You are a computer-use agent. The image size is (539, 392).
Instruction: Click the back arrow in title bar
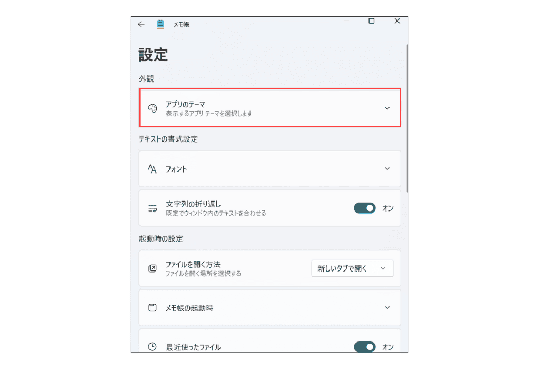[141, 24]
